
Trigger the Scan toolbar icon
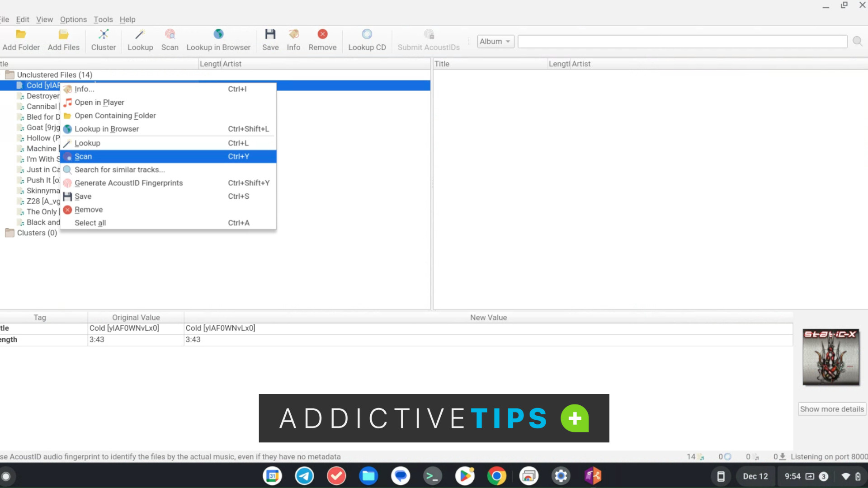point(170,40)
